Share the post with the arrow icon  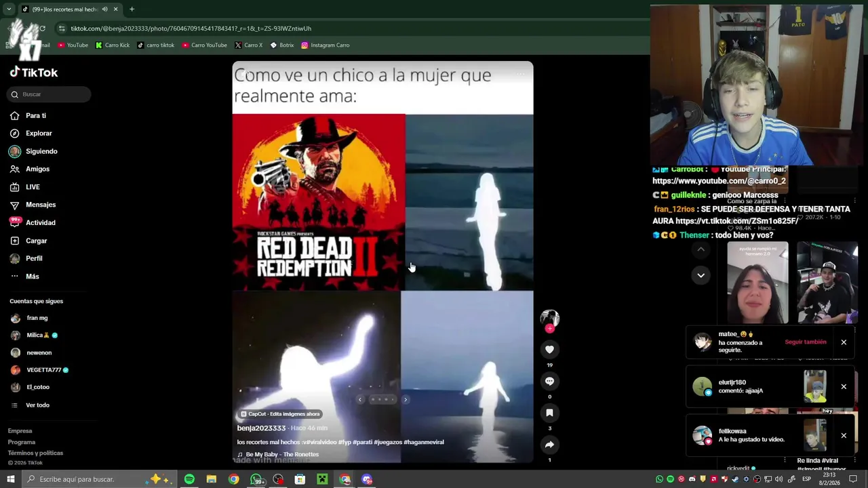coord(549,445)
